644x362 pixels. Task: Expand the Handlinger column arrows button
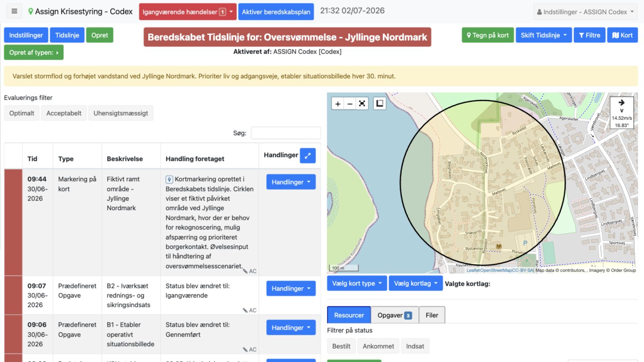pos(308,156)
